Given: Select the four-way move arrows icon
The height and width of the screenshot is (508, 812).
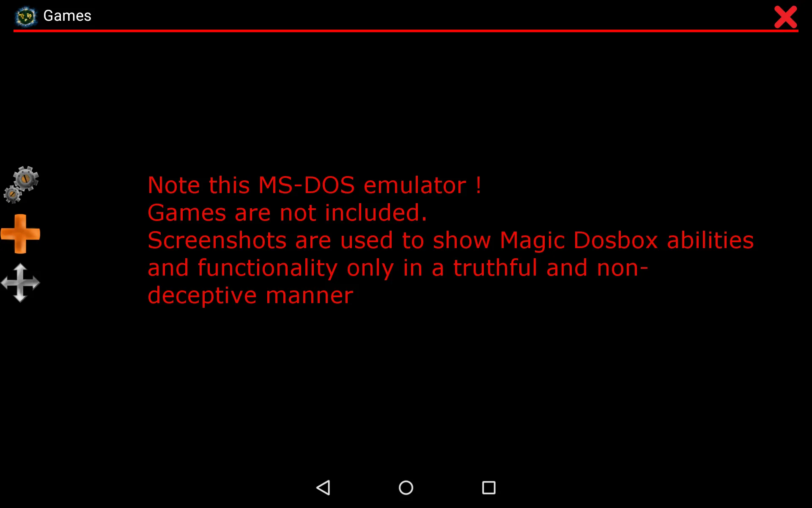Looking at the screenshot, I should click(20, 283).
